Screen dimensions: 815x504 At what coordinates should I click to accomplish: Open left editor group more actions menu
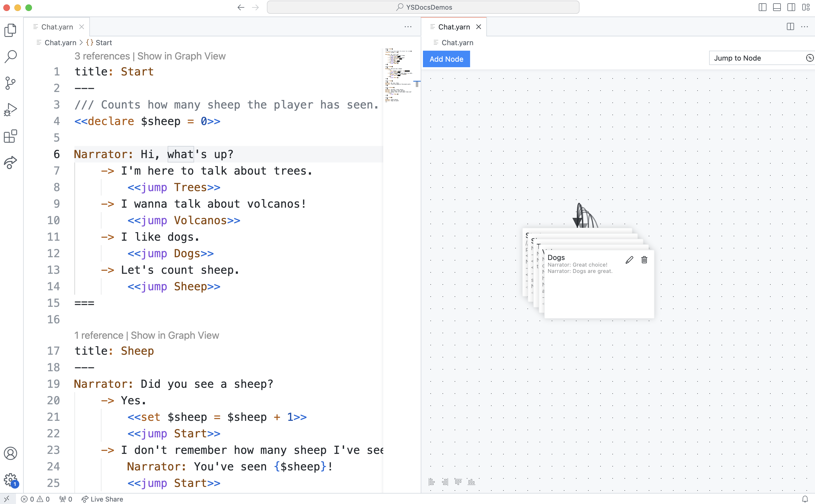(408, 27)
